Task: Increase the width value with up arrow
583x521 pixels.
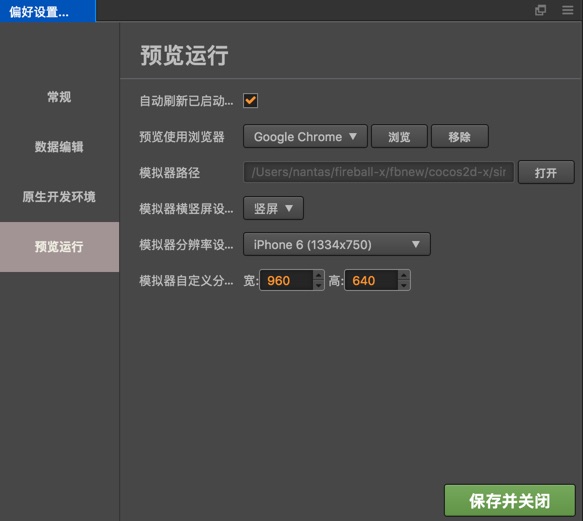Action: click(x=318, y=275)
